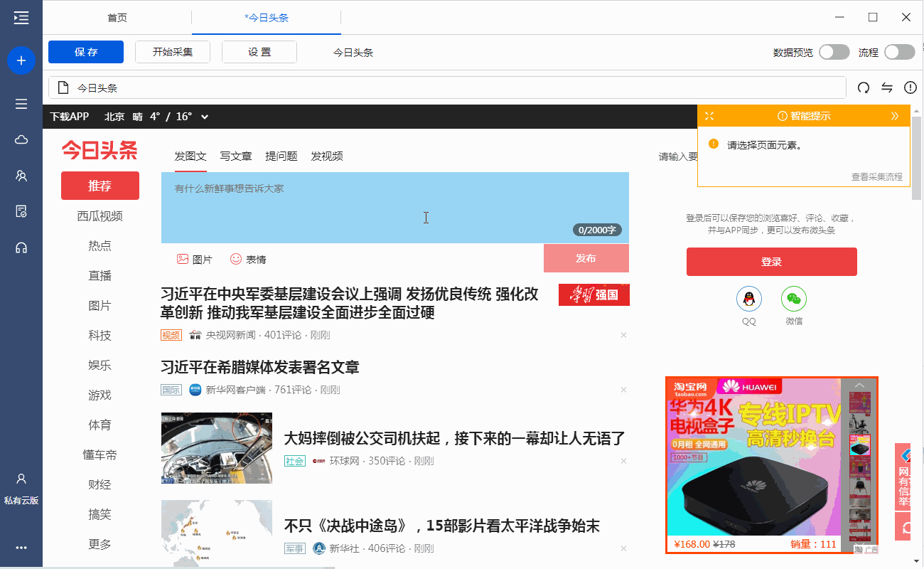Click the red 登录 button
The image size is (924, 569).
pos(772,262)
